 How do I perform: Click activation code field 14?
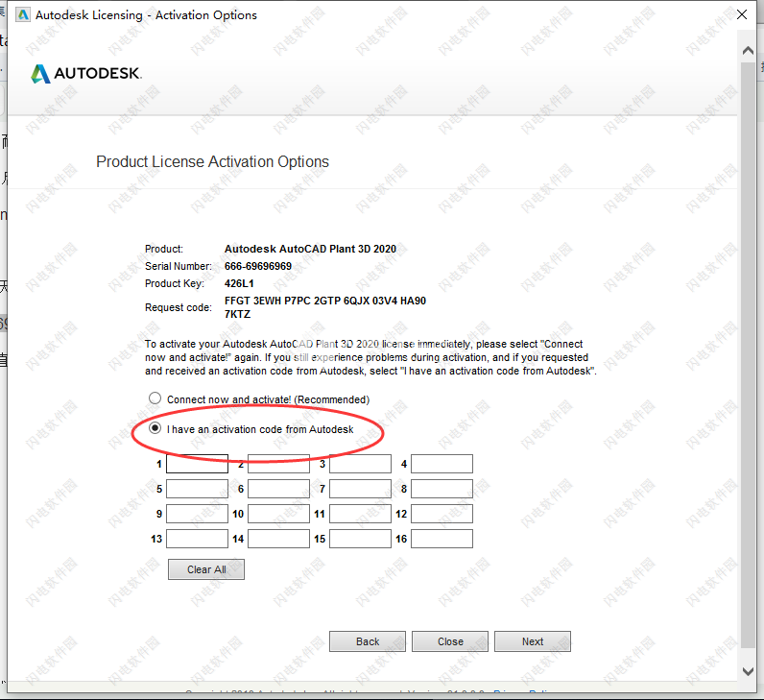[278, 539]
